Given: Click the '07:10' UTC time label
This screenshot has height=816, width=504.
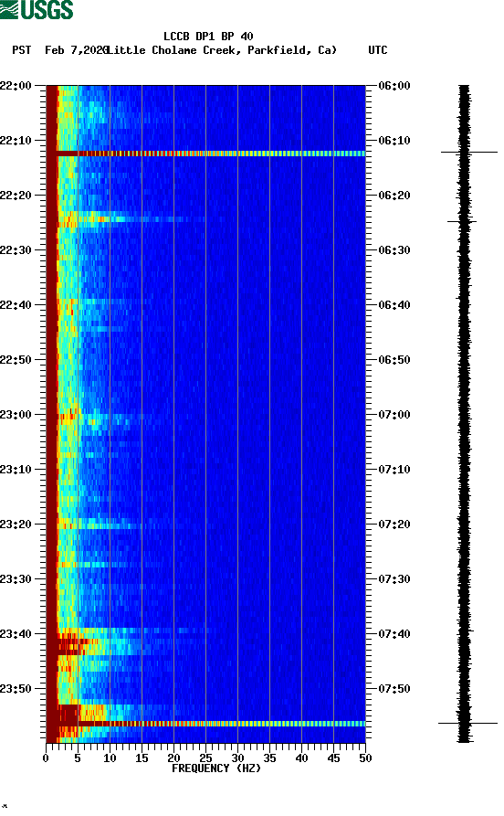Looking at the screenshot, I should (x=394, y=470).
